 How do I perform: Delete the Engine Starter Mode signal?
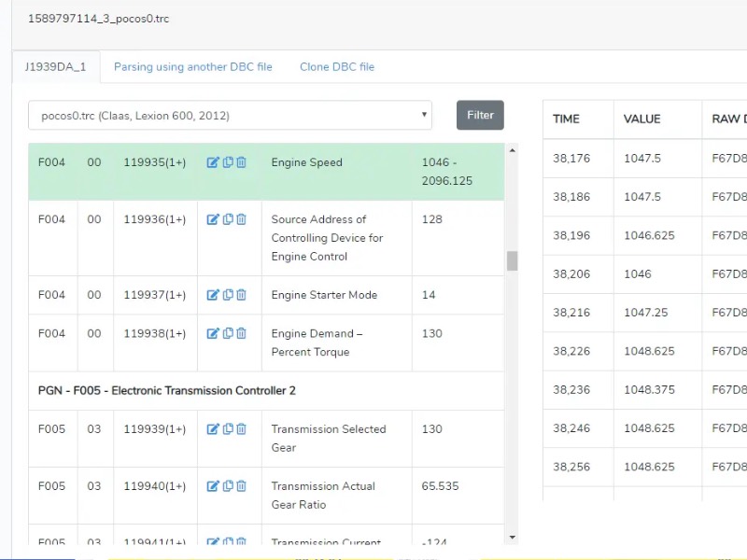click(241, 295)
